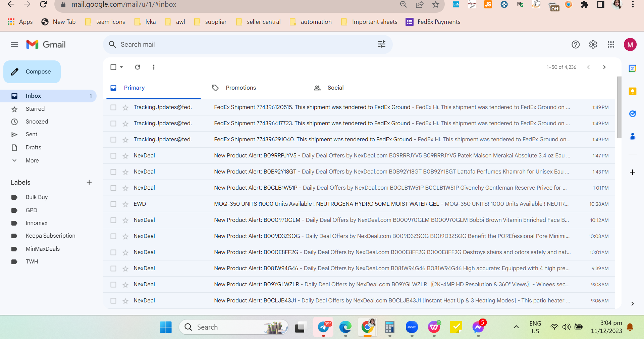This screenshot has width=644, height=339.
Task: Open Google Keep side panel
Action: 633,91
